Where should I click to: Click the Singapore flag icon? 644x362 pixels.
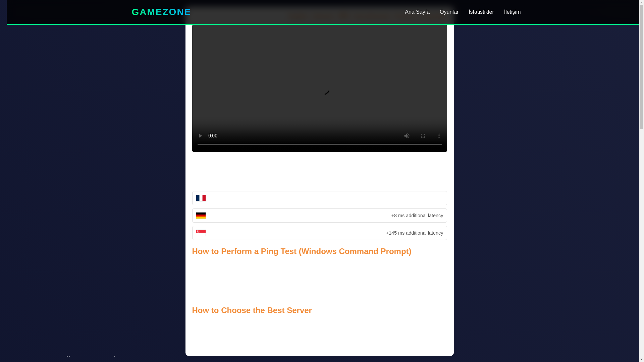201,233
